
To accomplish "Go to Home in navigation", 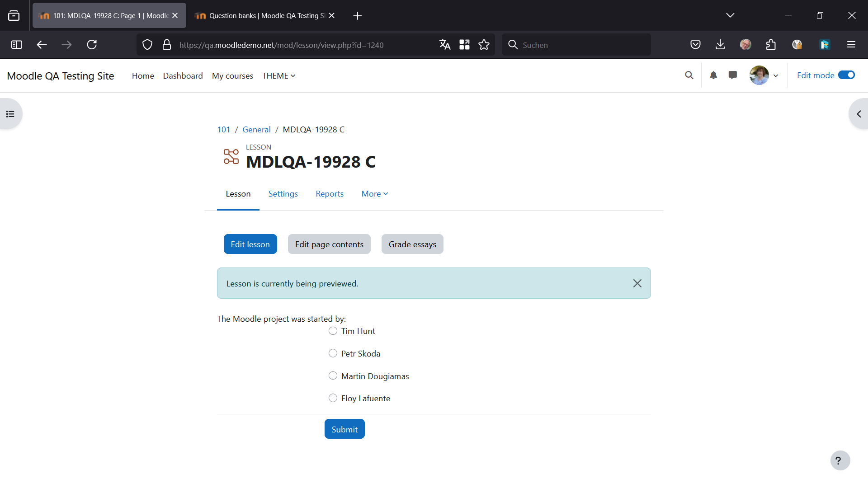I will 143,76.
